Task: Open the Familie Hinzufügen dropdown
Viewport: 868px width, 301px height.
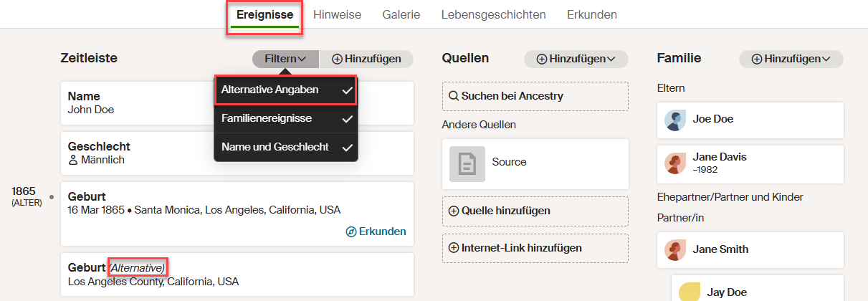Action: [791, 59]
